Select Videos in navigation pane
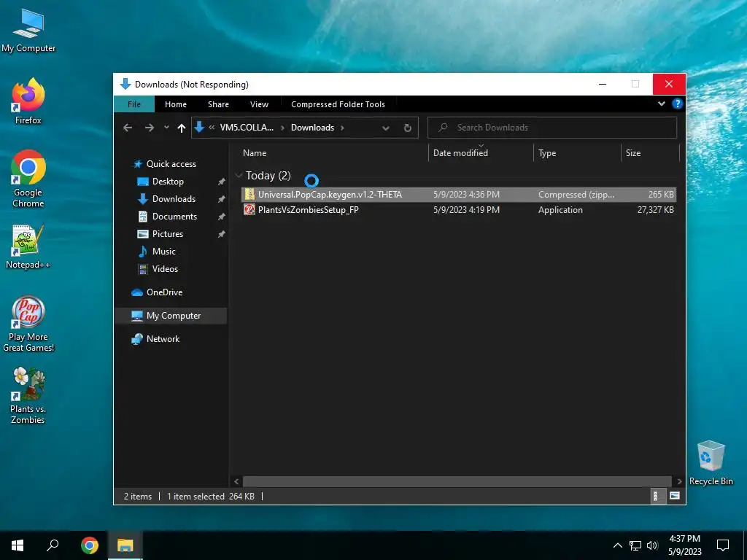This screenshot has height=560, width=747. (165, 269)
